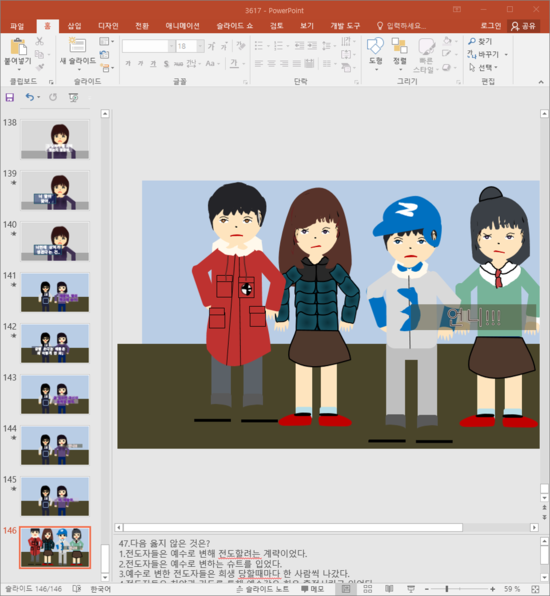Toggle Normal view button in status bar
Viewport: 550px width, 596px height.
(x=346, y=589)
